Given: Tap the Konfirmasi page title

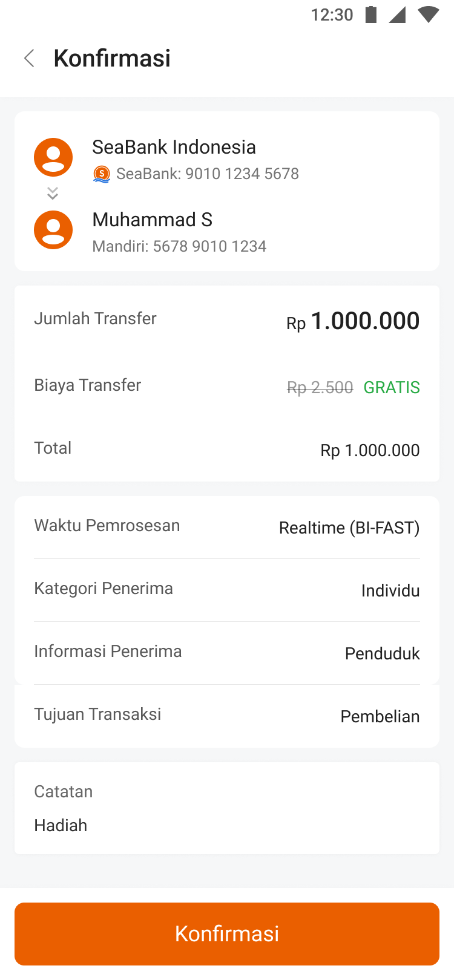Looking at the screenshot, I should (x=112, y=59).
